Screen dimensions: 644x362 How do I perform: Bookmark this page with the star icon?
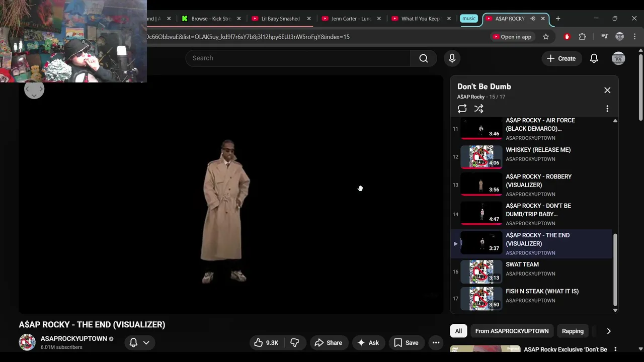(546, 37)
